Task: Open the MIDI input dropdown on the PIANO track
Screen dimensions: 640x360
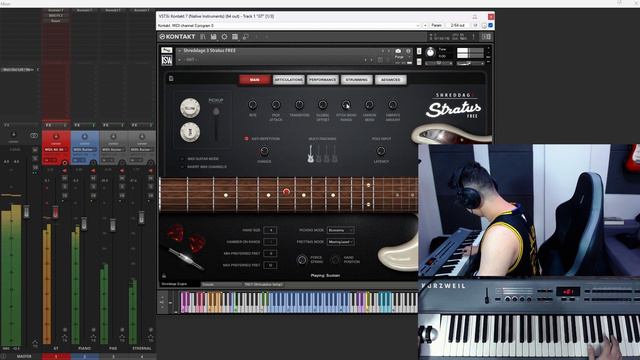Action: [x=84, y=150]
